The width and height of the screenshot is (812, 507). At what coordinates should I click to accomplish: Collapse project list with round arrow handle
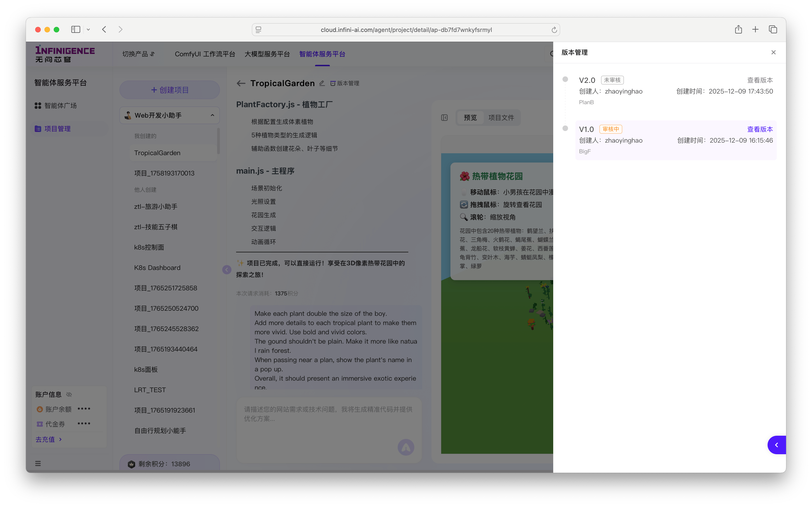(x=227, y=270)
